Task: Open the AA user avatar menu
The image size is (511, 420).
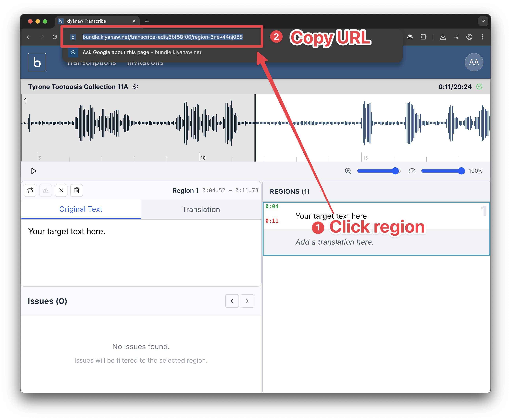Action: (474, 62)
